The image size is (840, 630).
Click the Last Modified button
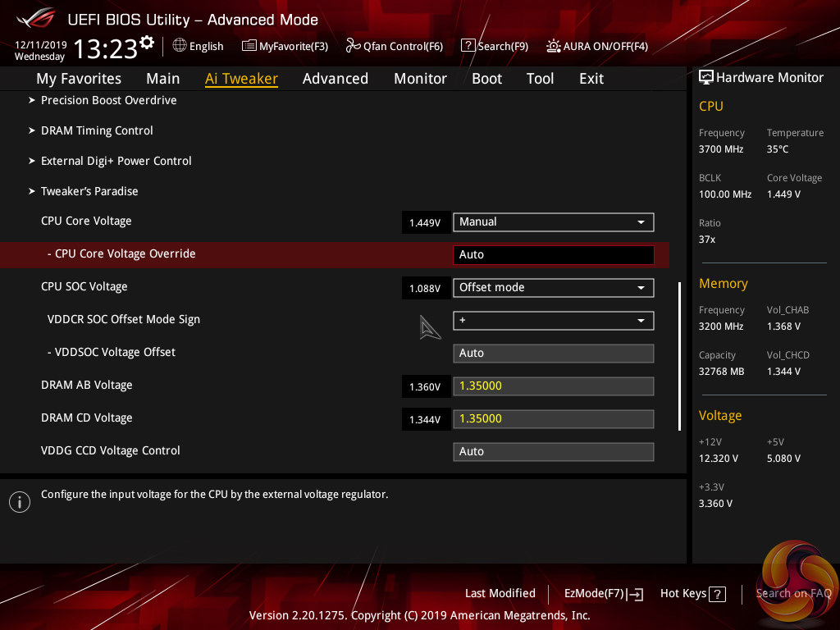tap(500, 593)
